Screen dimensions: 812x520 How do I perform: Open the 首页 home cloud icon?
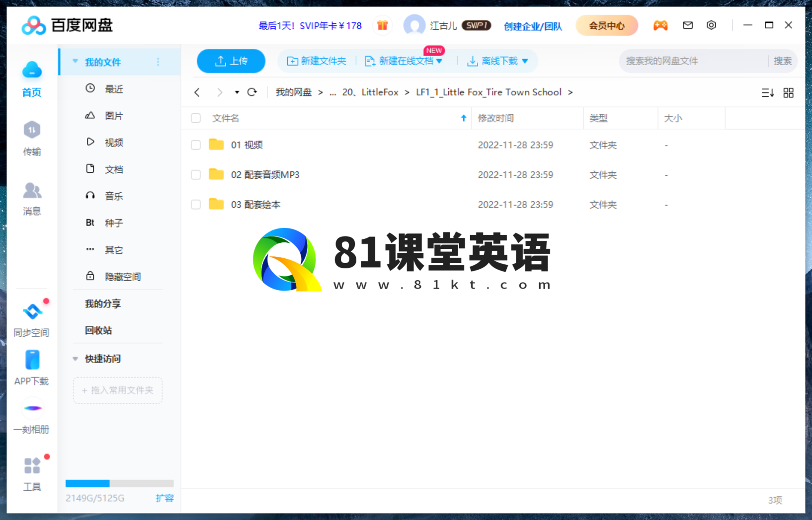click(32, 70)
